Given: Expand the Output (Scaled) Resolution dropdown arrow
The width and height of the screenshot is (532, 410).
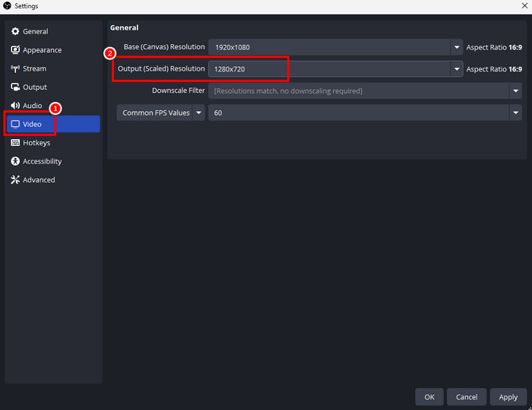Looking at the screenshot, I should (x=457, y=69).
